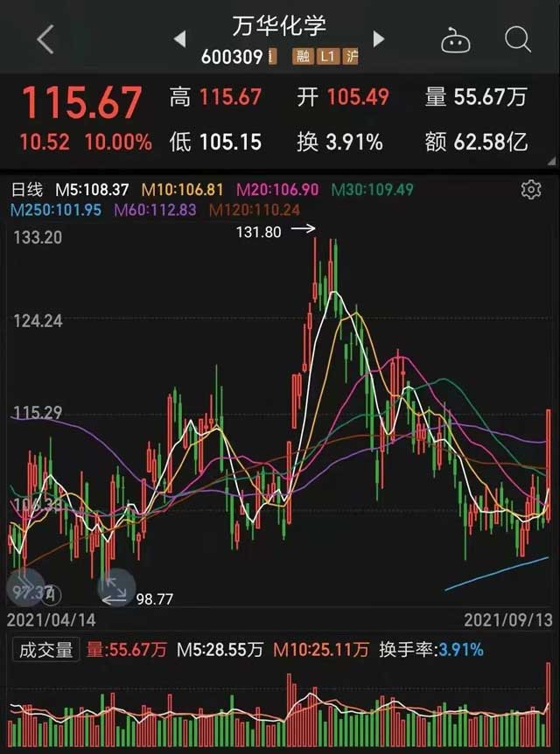560x754 pixels.
Task: Tap the turnover amount 额 62.58亿
Action: [476, 143]
